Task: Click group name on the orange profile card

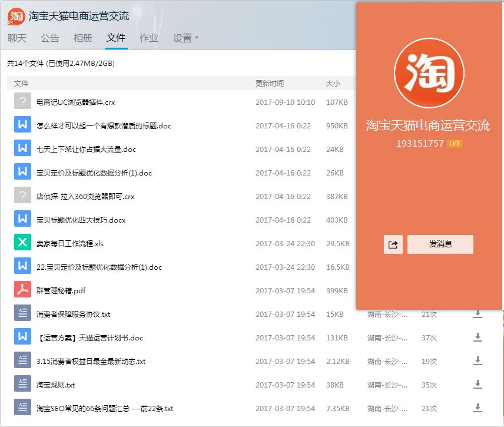Action: click(428, 125)
